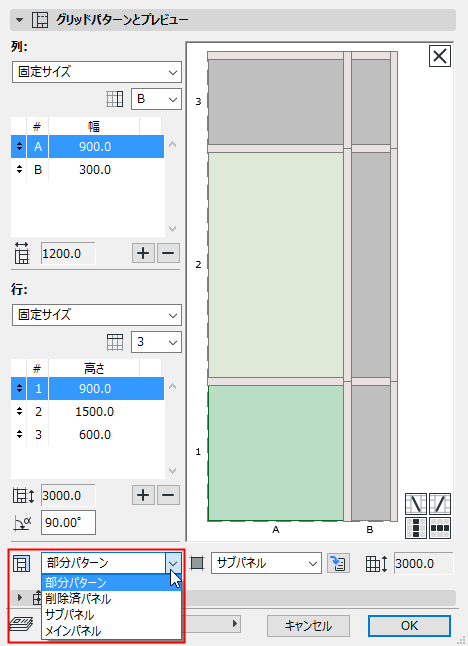
Task: Click the row grid icon beside 3 dropdown
Action: [115, 342]
